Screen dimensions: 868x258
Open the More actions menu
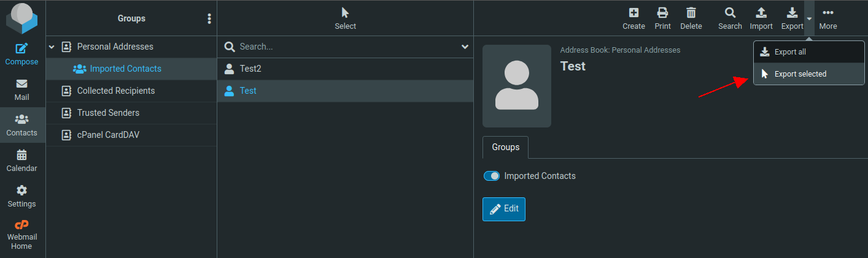click(828, 18)
